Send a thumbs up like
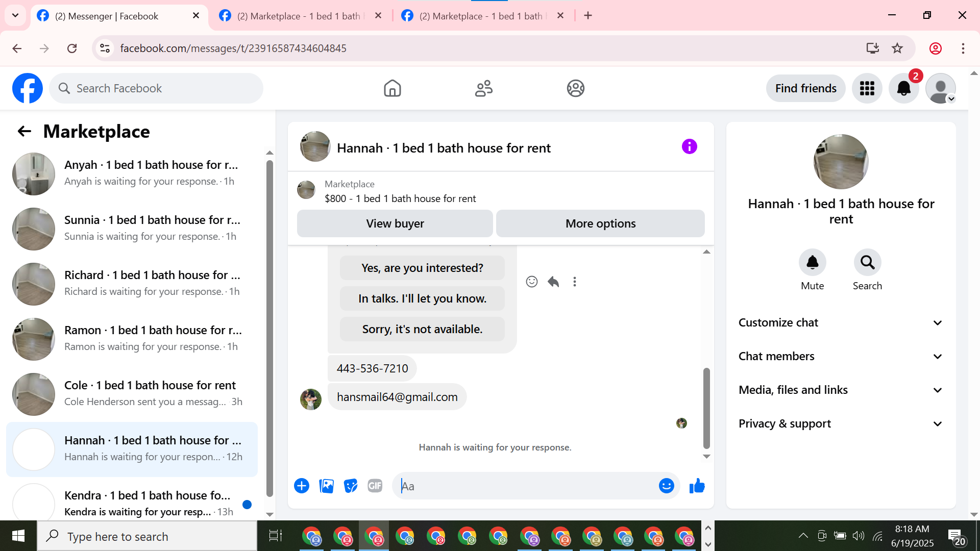Screen dimensions: 980x551 click(x=697, y=486)
